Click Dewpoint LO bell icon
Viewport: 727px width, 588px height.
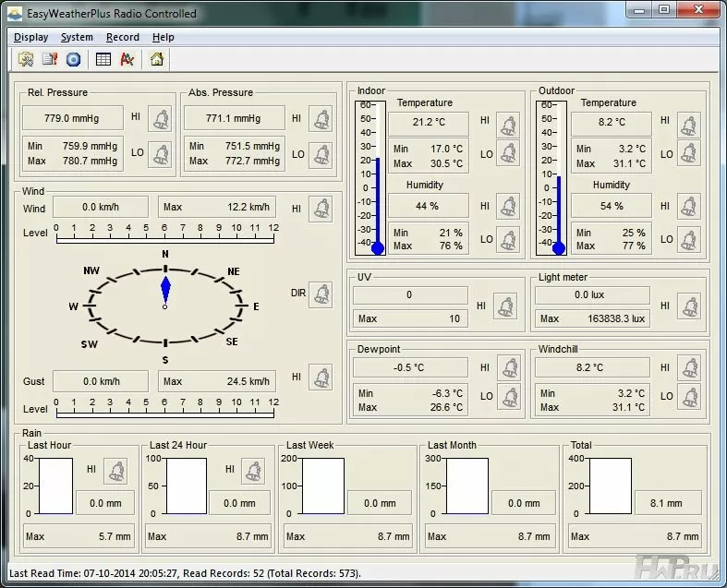coord(509,397)
